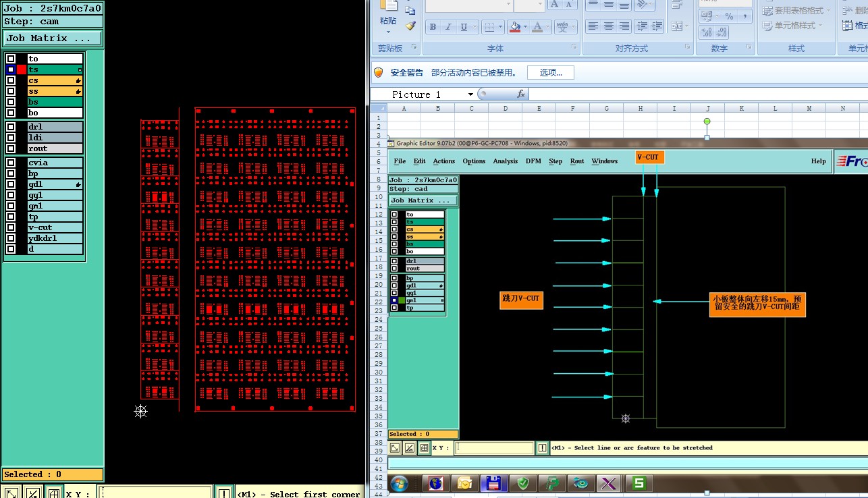The height and width of the screenshot is (498, 868).
Task: Click the X Y coordinate input in left editor
Action: pos(155,493)
